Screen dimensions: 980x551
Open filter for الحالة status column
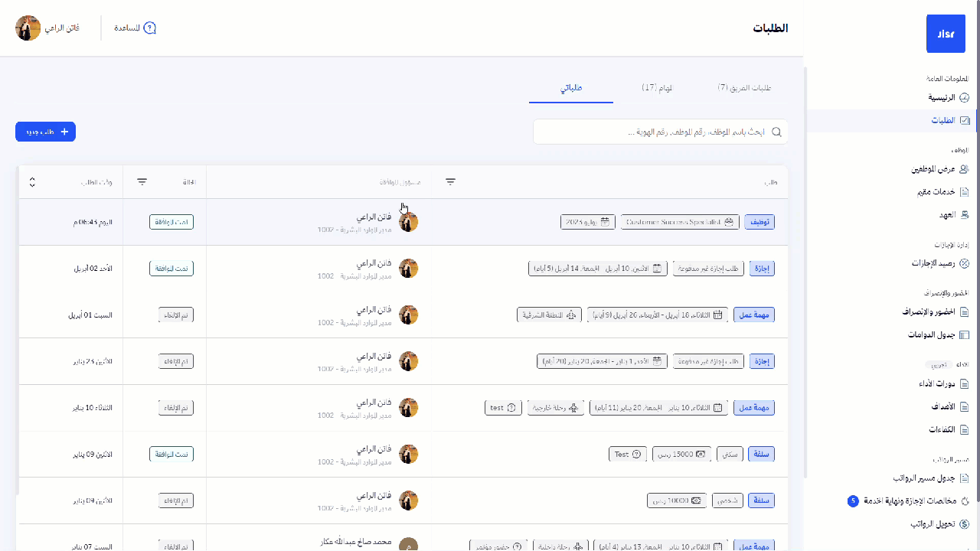142,182
